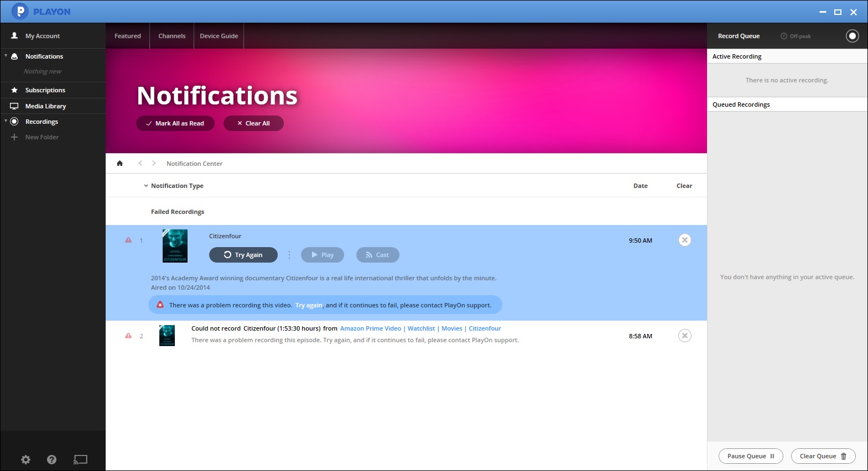Click the Cast button

coord(378,255)
